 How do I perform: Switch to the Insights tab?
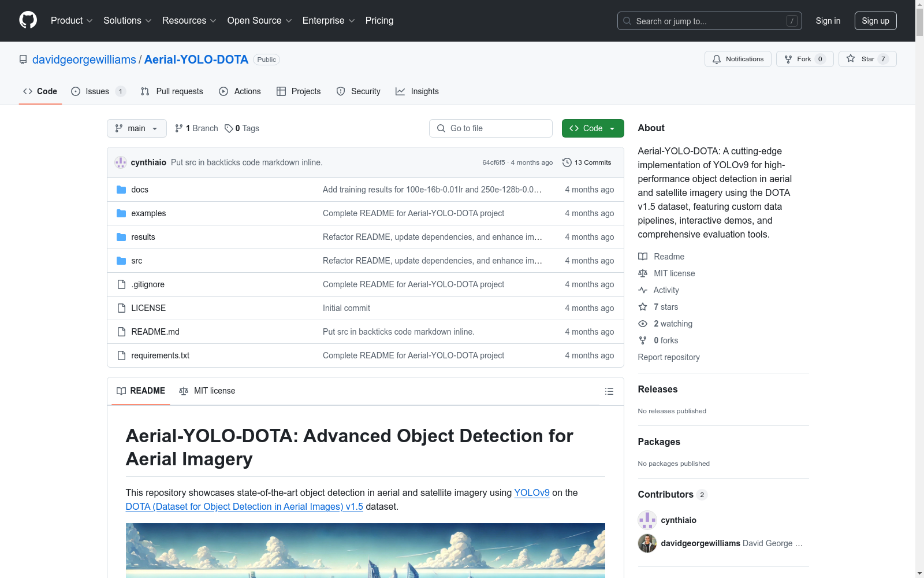(x=417, y=91)
